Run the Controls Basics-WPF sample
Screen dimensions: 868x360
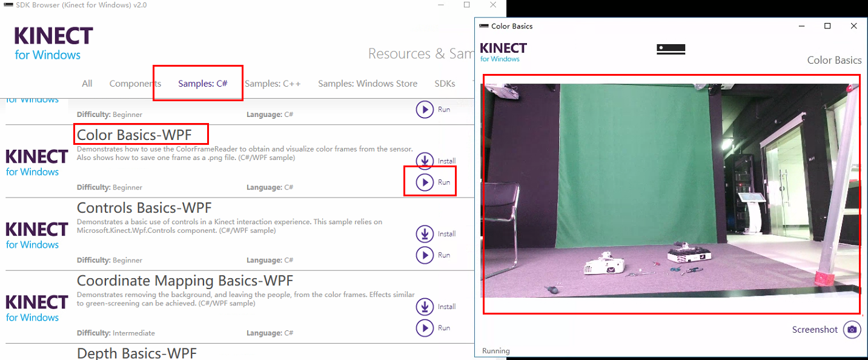pos(425,255)
